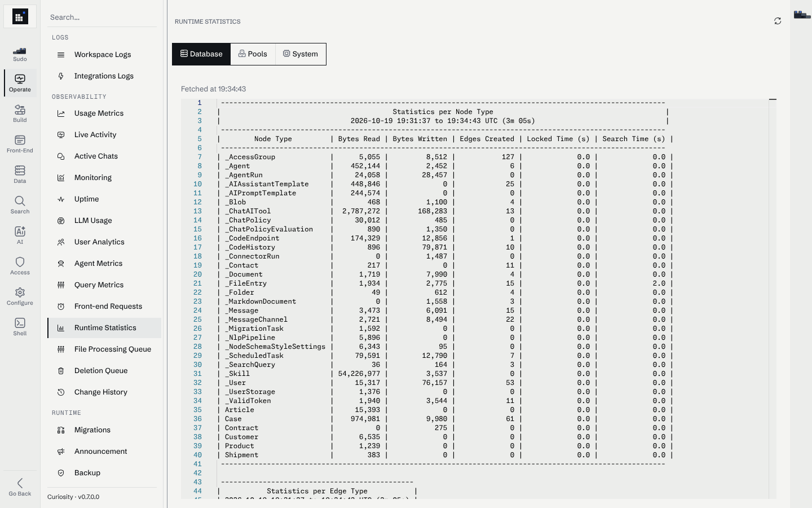This screenshot has width=812, height=508.
Task: Click the _ChatAITool row in statistics
Action: (x=445, y=211)
